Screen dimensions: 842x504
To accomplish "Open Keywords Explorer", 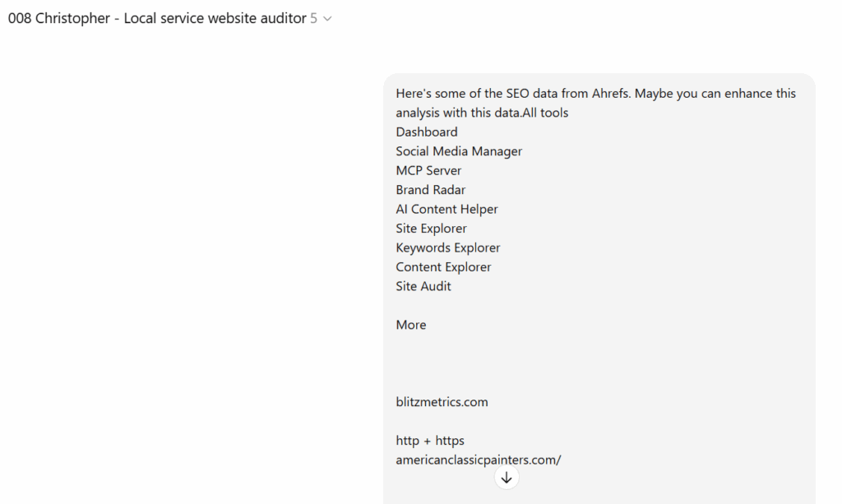I will click(447, 247).
